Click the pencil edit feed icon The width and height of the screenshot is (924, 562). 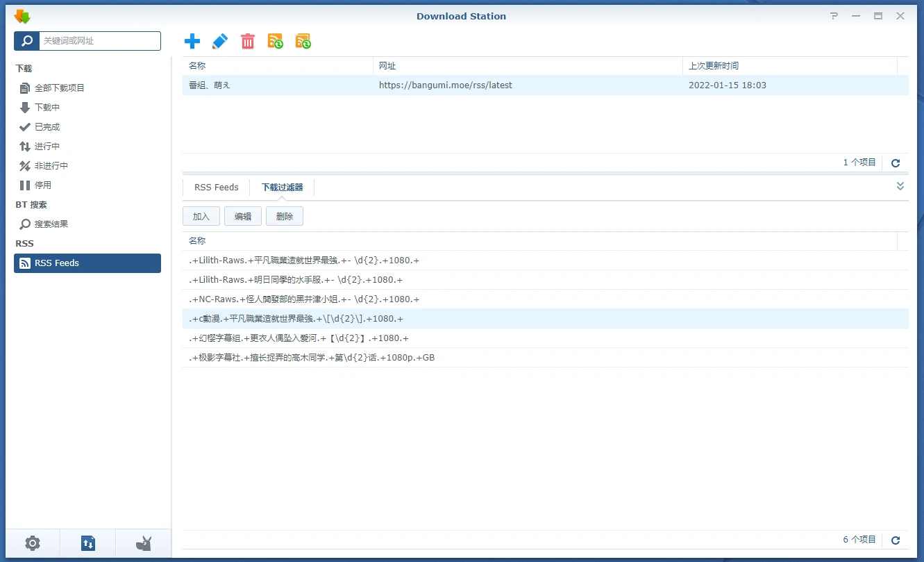(x=219, y=41)
